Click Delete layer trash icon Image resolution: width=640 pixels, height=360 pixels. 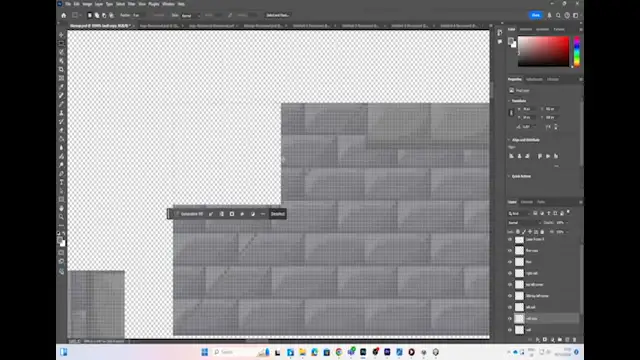(x=574, y=339)
